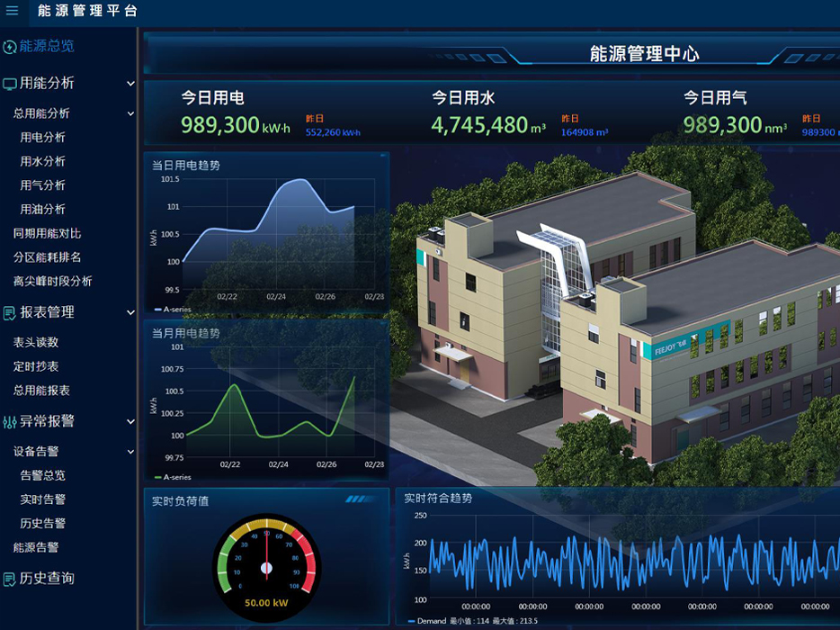Image resolution: width=840 pixels, height=630 pixels.
Task: Select 同期用能对比 in the sidebar
Action: tap(47, 233)
